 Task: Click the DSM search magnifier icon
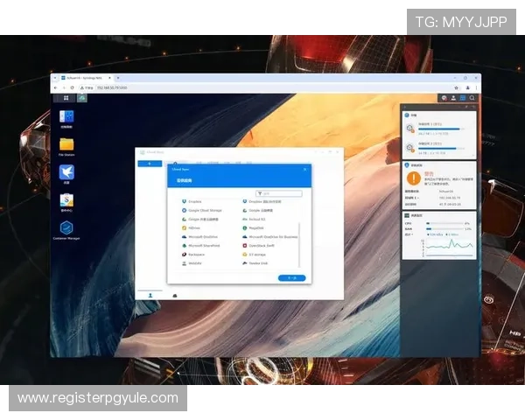tap(472, 98)
